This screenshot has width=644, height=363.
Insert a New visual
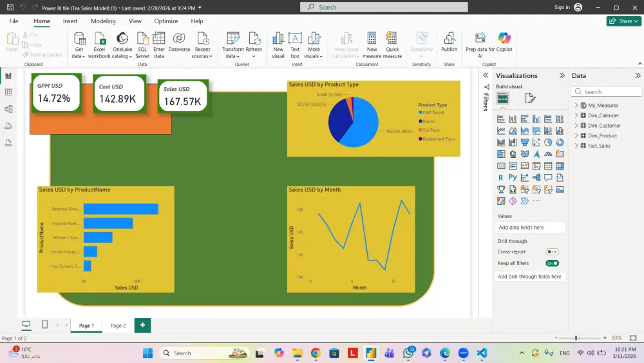[278, 45]
